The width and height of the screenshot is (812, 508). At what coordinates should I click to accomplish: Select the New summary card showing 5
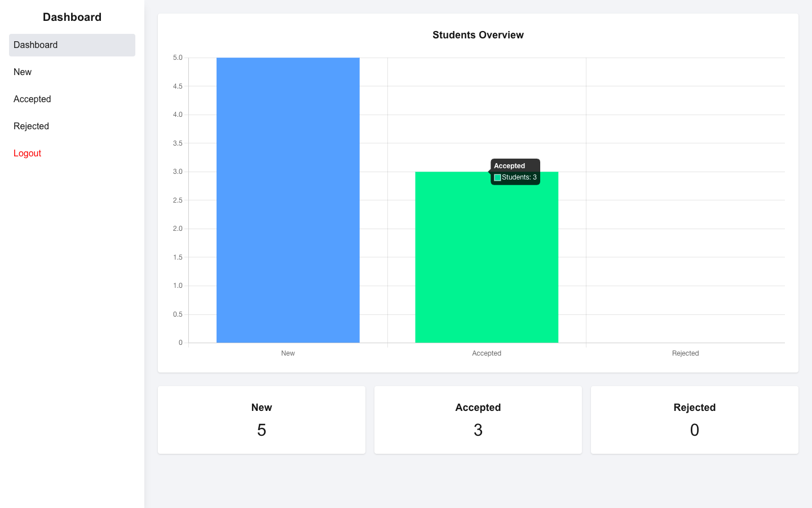262,420
